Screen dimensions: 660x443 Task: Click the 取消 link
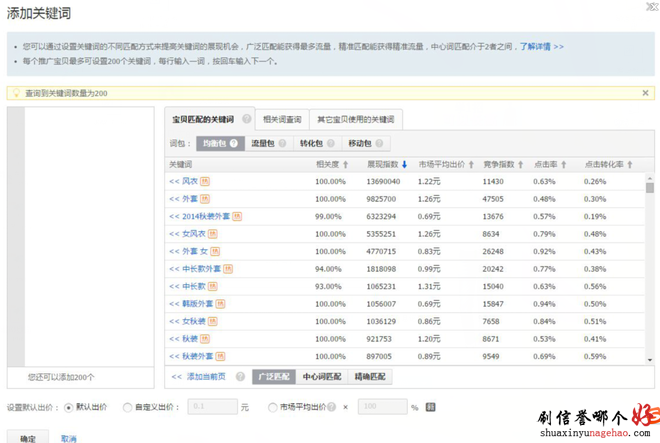point(68,439)
